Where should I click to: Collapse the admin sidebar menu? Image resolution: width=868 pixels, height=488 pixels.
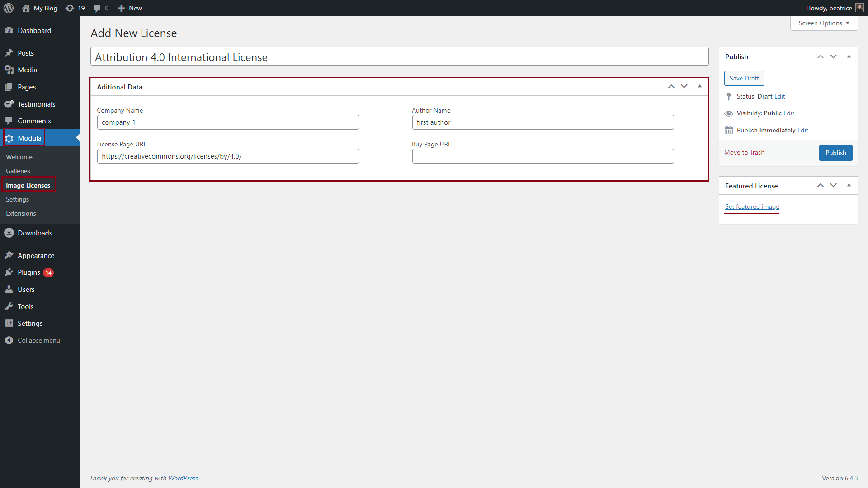pos(38,341)
